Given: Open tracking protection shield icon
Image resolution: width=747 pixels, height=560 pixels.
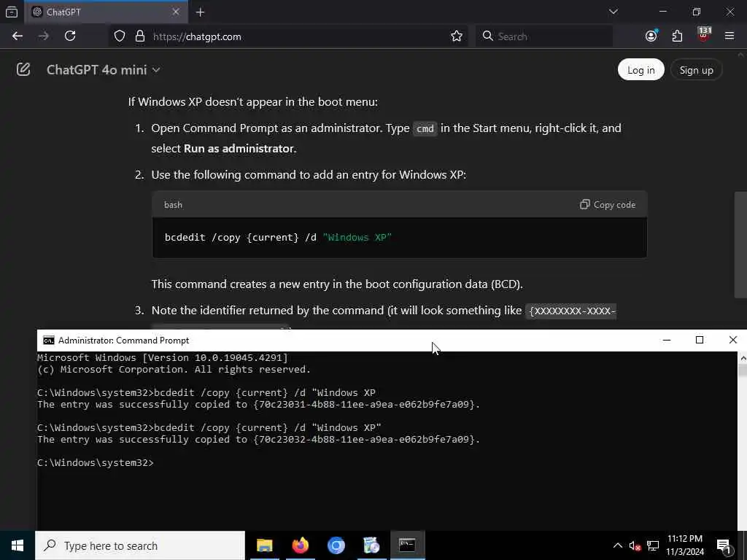Looking at the screenshot, I should (x=120, y=36).
